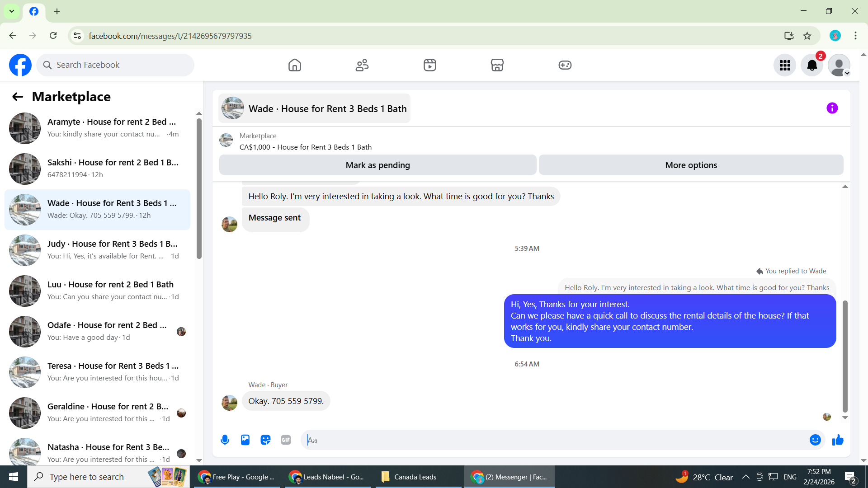
Task: Click the More options button
Action: pyautogui.click(x=691, y=165)
